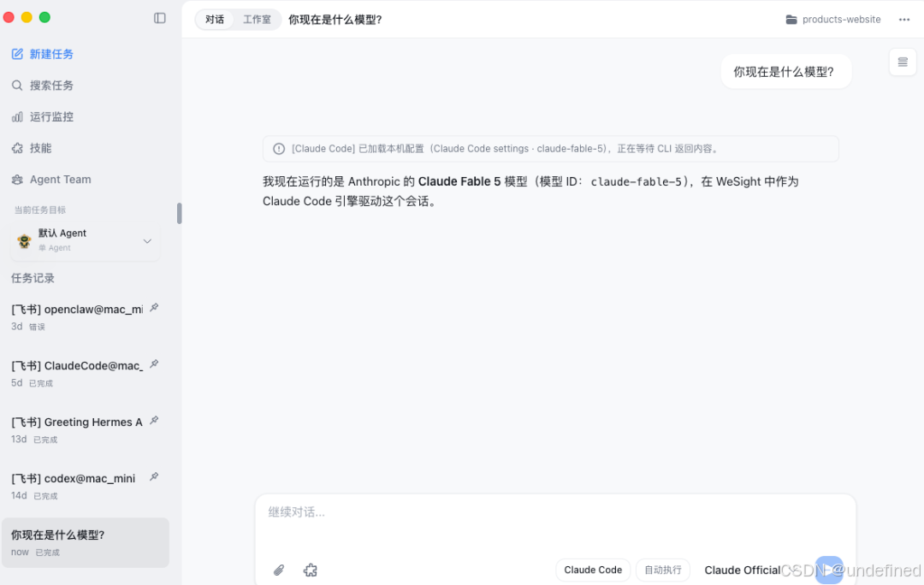Open Agent Team people icon

pyautogui.click(x=17, y=180)
